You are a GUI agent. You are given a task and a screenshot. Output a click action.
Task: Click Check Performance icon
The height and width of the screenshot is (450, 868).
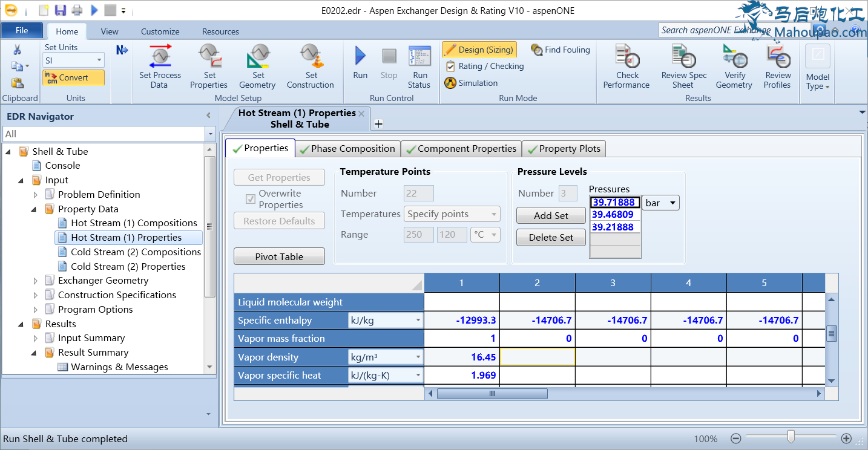(627, 56)
